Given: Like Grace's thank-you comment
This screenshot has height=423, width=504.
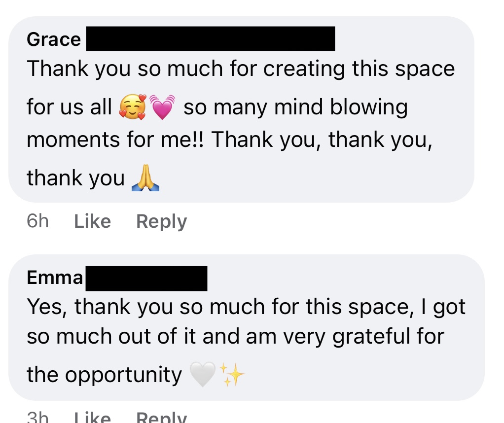Looking at the screenshot, I should click(92, 221).
